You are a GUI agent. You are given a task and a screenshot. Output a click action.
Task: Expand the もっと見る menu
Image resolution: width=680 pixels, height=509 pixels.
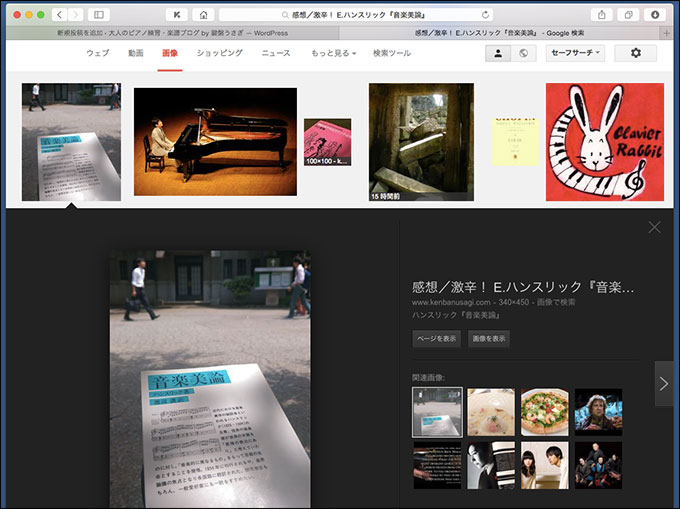[333, 53]
